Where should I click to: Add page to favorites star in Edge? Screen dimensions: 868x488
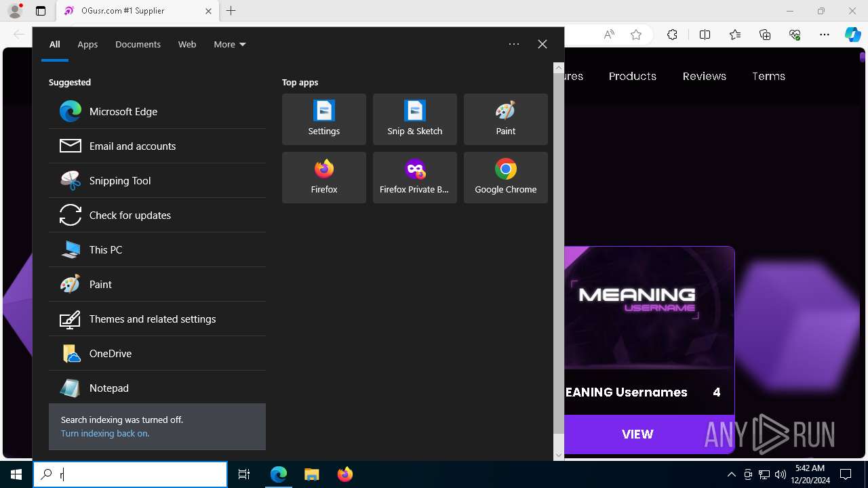(636, 35)
